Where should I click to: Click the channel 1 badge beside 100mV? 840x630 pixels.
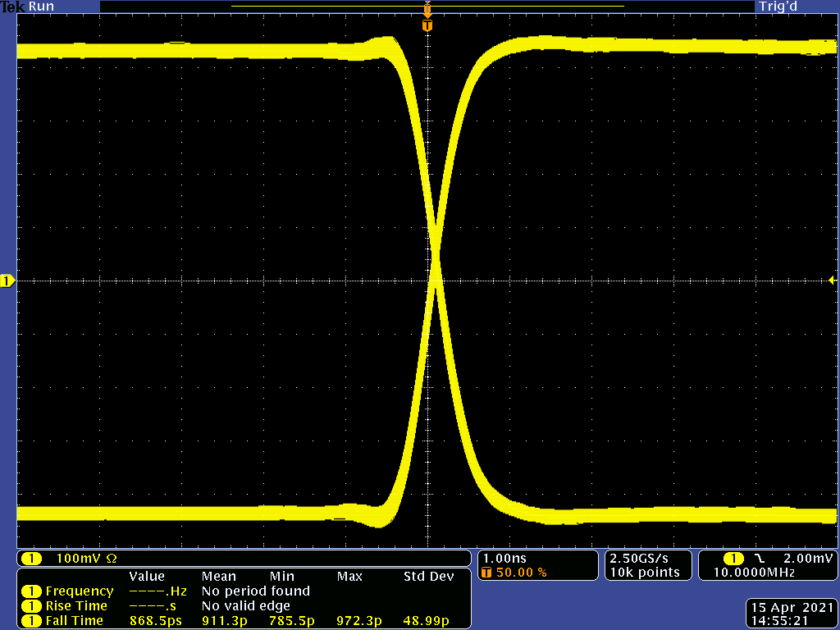(x=31, y=559)
